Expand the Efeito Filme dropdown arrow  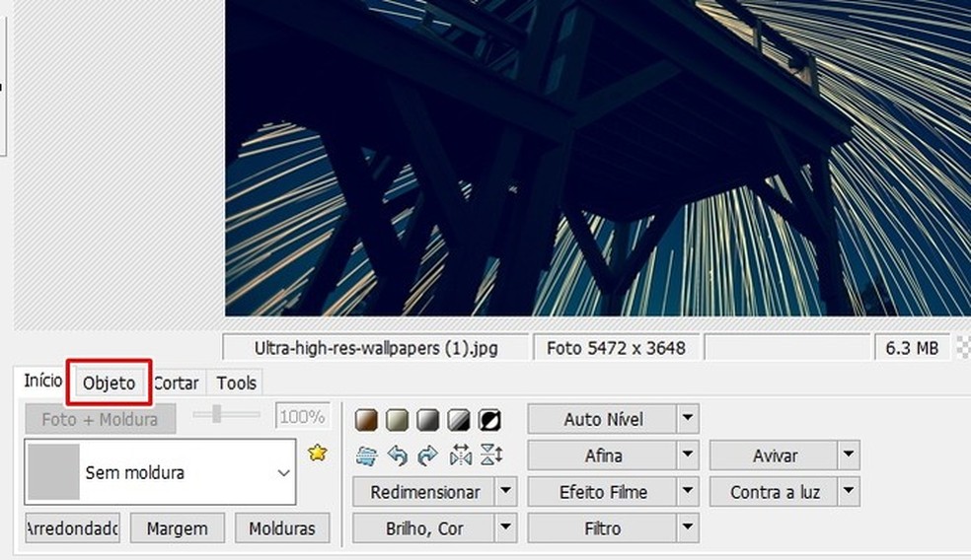pos(688,493)
